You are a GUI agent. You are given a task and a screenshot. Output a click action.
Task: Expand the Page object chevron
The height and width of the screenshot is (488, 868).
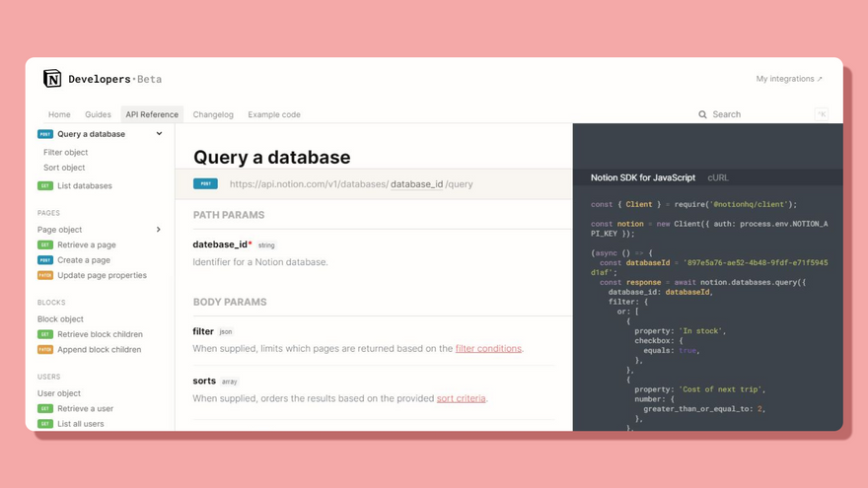(159, 230)
